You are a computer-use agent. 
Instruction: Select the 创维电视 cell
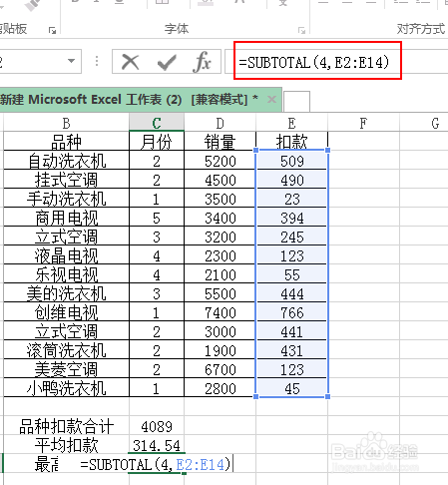point(66,312)
